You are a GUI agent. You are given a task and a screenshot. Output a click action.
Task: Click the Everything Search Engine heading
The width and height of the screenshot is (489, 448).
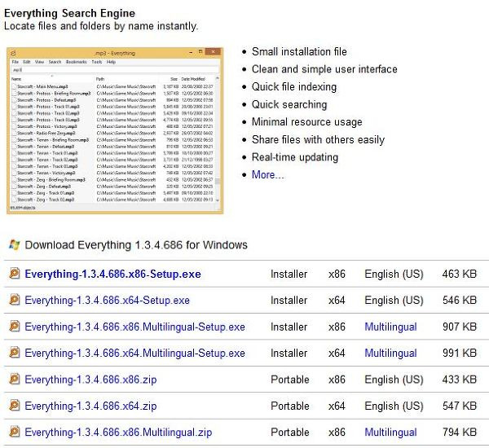[69, 13]
